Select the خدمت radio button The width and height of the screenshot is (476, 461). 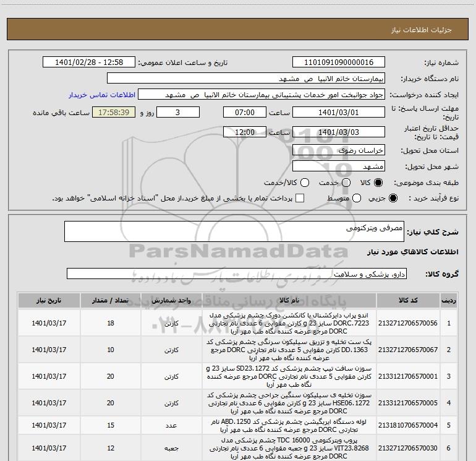point(346,183)
